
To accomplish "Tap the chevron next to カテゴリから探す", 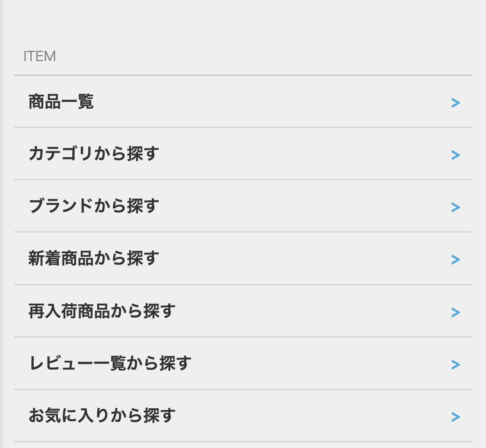I will [455, 155].
